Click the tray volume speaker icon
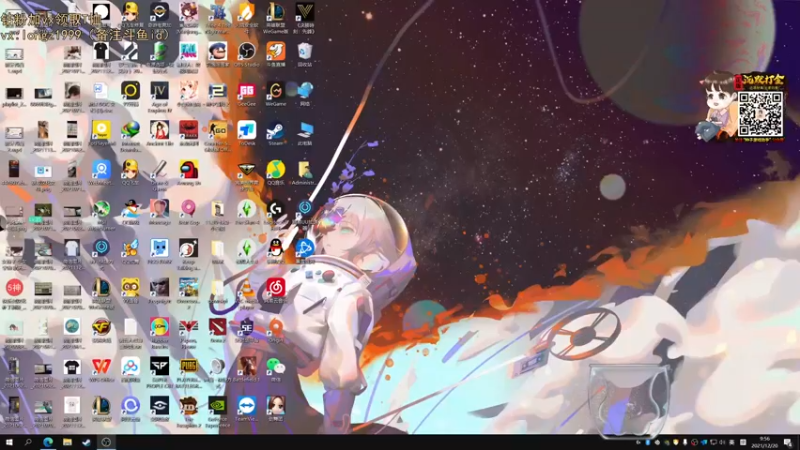This screenshot has width=800, height=450. [722, 442]
